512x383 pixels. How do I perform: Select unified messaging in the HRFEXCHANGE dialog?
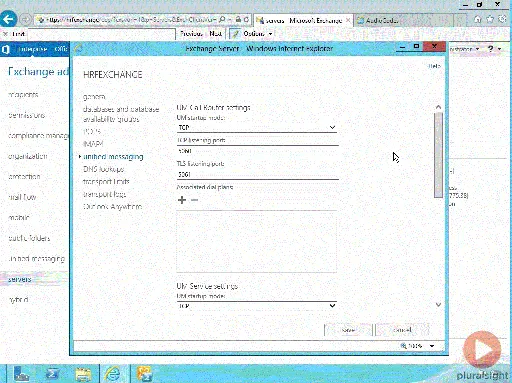click(113, 157)
